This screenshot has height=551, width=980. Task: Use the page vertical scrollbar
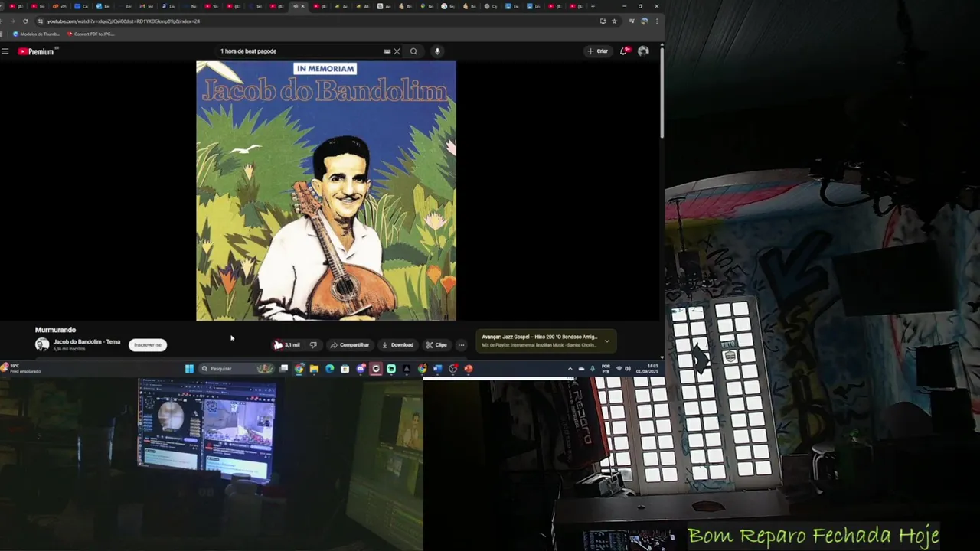coord(661,92)
